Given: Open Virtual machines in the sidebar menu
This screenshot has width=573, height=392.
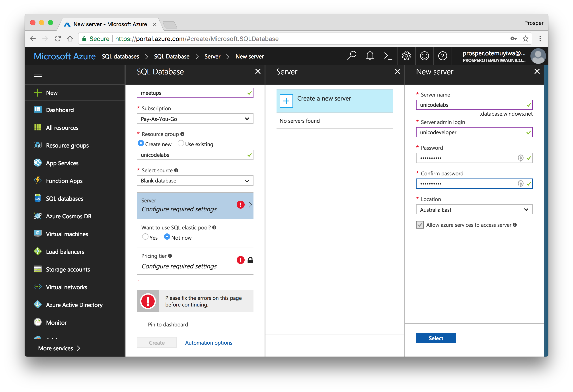Looking at the screenshot, I should pyautogui.click(x=67, y=234).
